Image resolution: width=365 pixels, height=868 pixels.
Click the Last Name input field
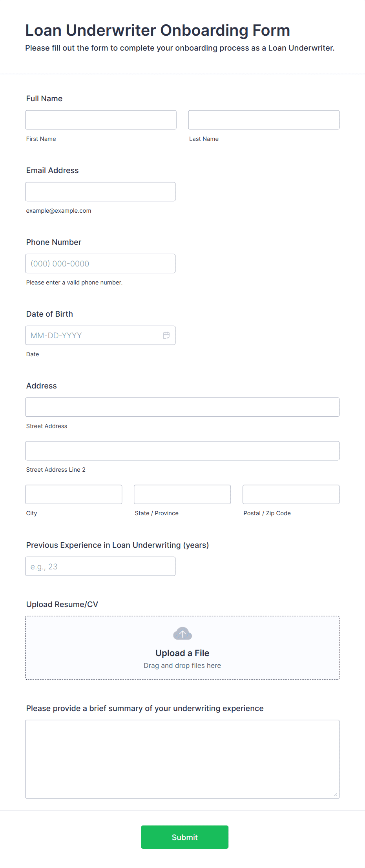click(263, 119)
